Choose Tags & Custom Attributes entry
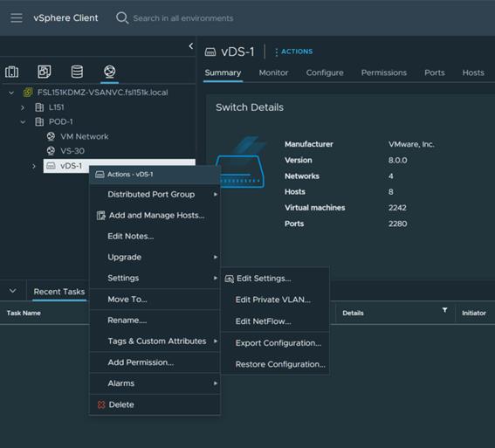The image size is (495, 448). (x=155, y=341)
